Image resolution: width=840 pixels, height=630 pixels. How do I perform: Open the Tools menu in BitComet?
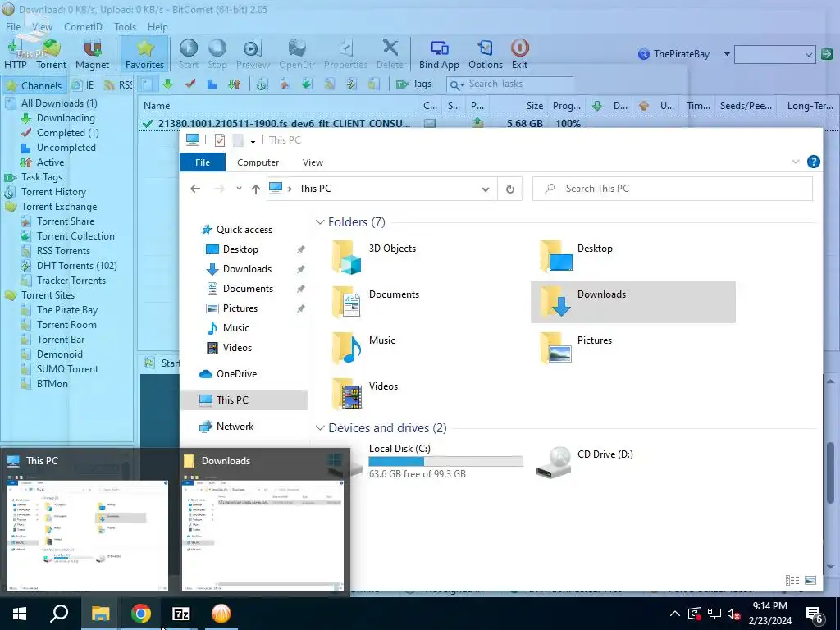tap(125, 27)
